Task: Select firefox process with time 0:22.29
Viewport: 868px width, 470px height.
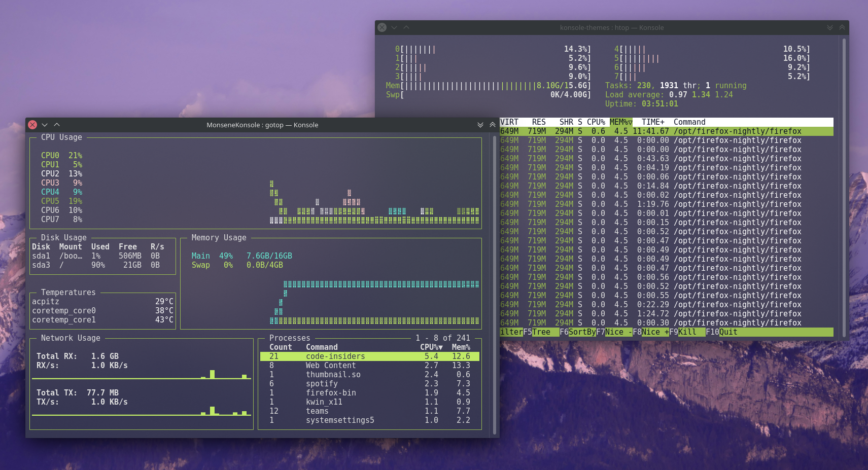Action: 667,305
